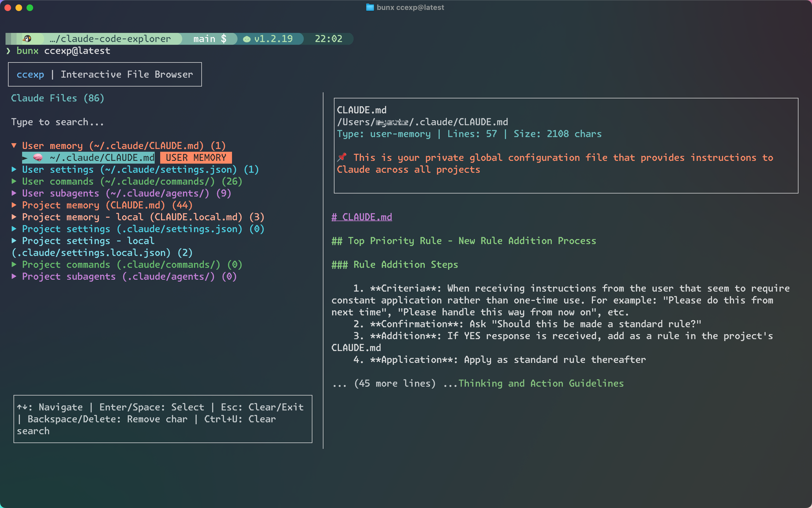
Task: Click the 22:02 clock segment in the prompt
Action: pyautogui.click(x=328, y=38)
